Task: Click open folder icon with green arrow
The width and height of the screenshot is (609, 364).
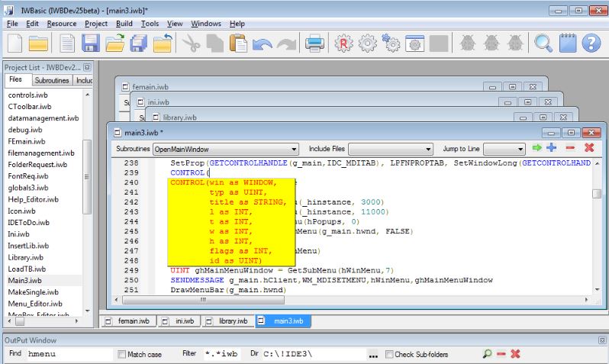Action: (115, 43)
